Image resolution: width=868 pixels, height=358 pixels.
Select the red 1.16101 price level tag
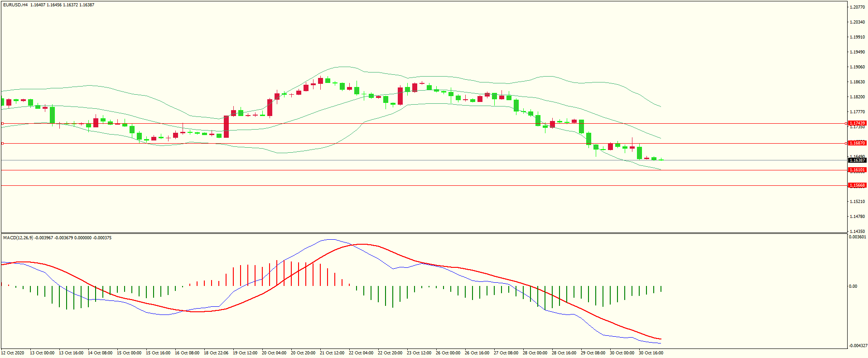[857, 170]
